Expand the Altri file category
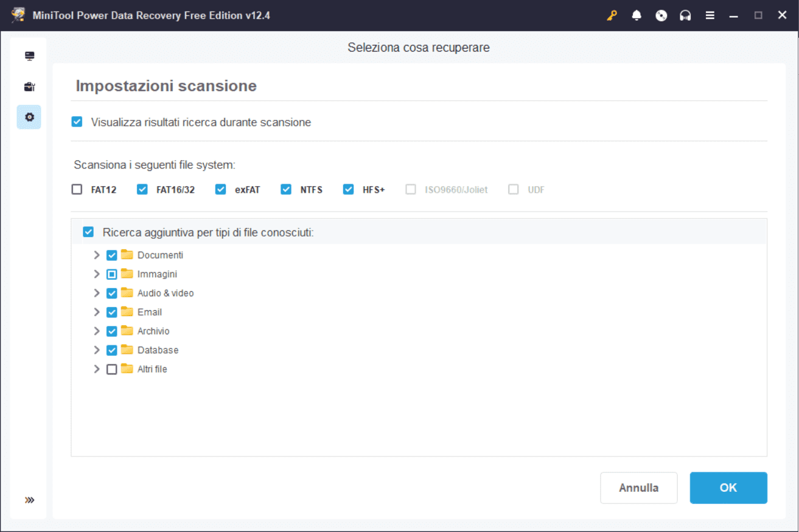The width and height of the screenshot is (799, 532). click(96, 369)
